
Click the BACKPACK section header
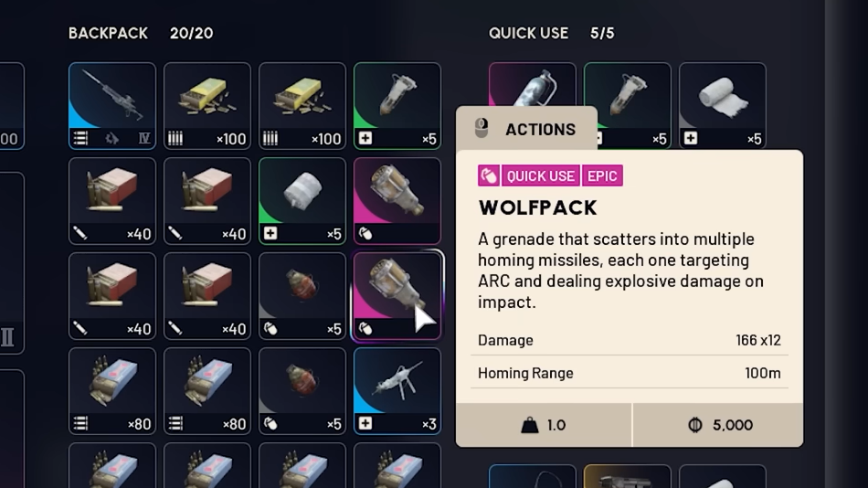click(108, 33)
